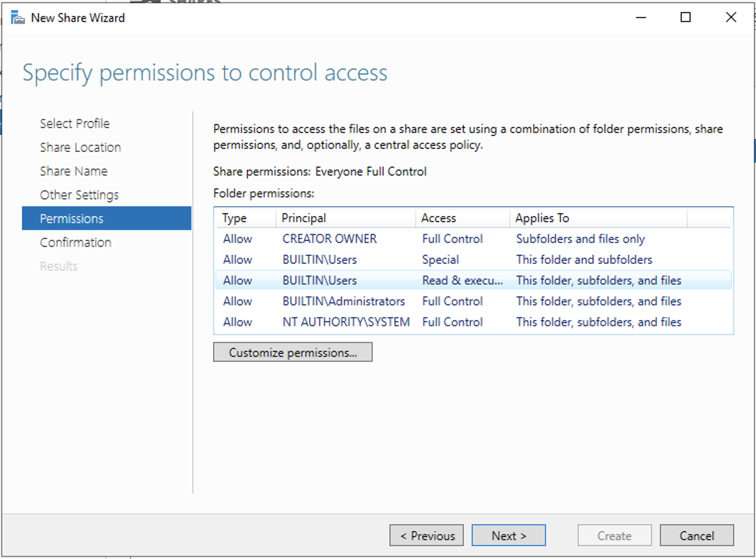Select BUILTIN\Users row with Special access
Viewport: 756px width, 559px height.
point(320,260)
